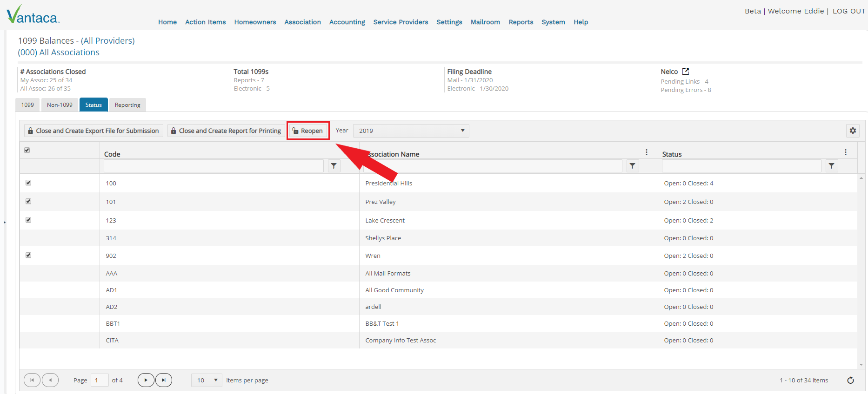Switch to the Reporting tab
Image resolution: width=868 pixels, height=394 pixels.
[127, 105]
